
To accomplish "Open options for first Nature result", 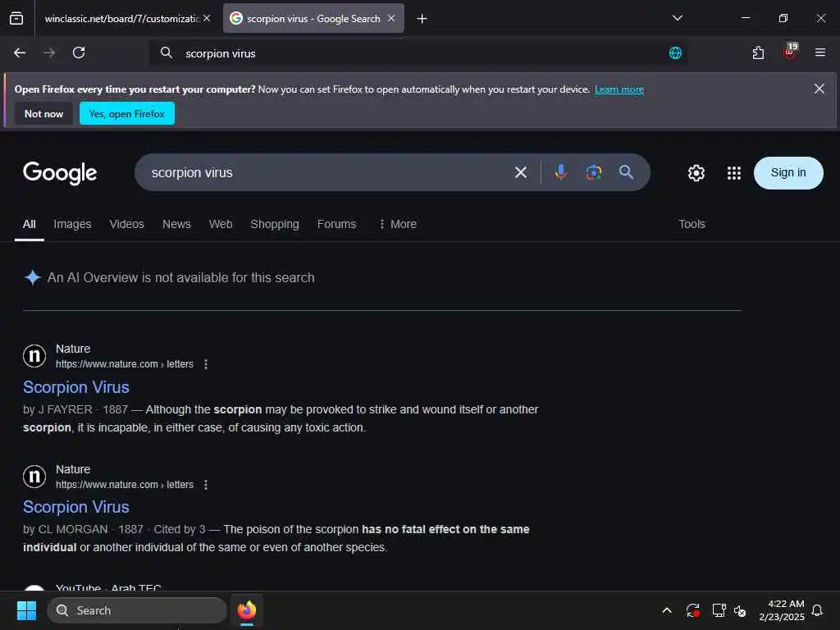I will pyautogui.click(x=206, y=364).
